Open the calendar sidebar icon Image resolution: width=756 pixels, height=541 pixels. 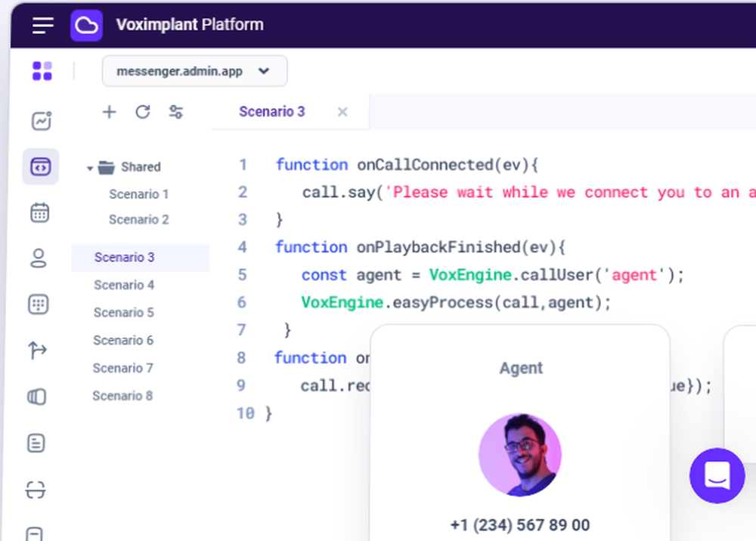(x=39, y=212)
